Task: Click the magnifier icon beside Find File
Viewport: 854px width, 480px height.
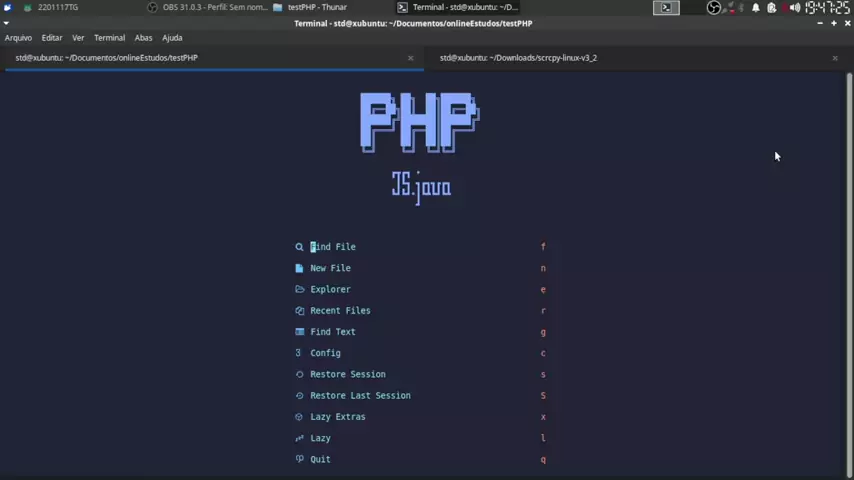Action: pos(299,247)
